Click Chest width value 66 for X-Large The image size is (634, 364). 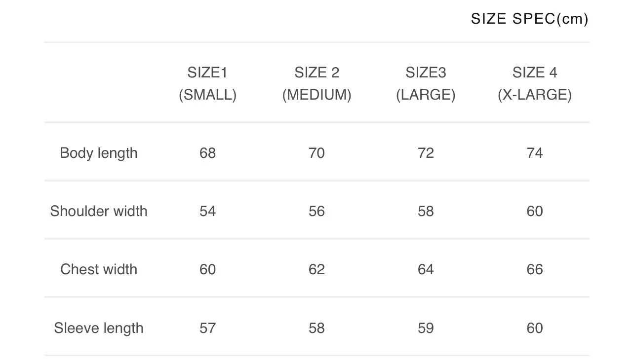point(535,269)
